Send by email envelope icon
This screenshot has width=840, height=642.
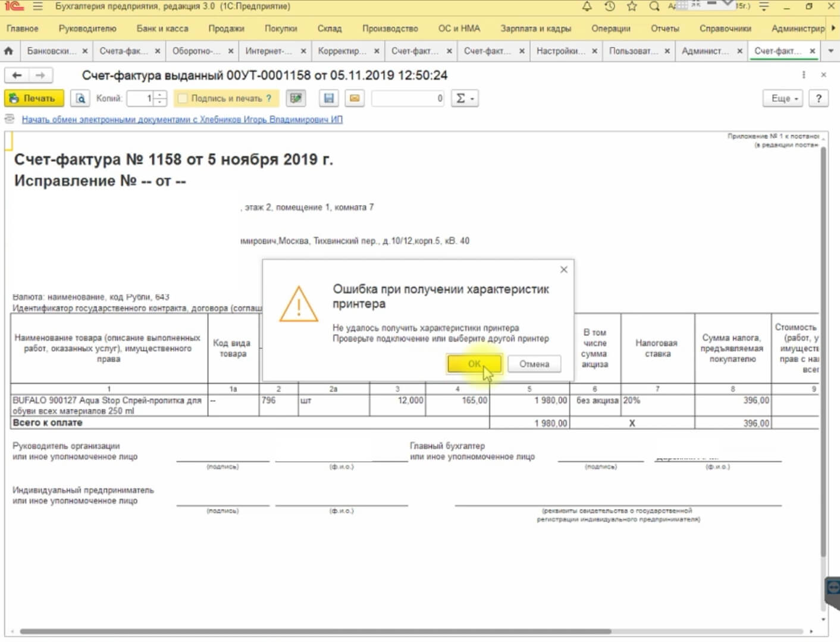click(x=355, y=98)
